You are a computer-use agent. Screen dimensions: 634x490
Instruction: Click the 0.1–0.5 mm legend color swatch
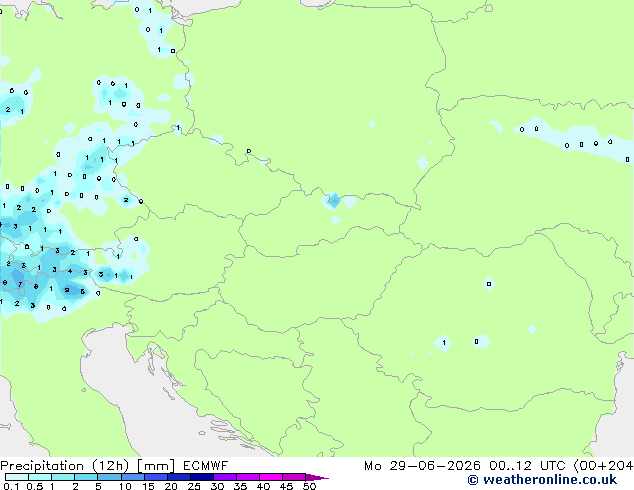coord(17,477)
